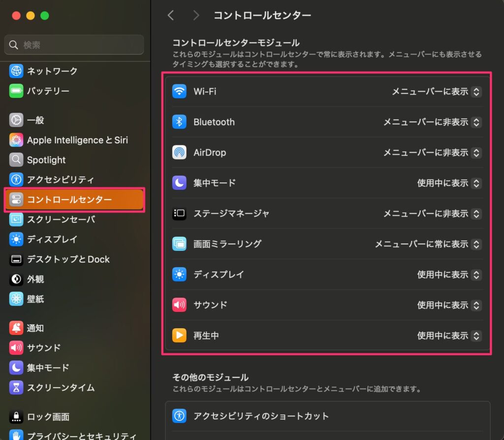Image resolution: width=504 pixels, height=440 pixels.
Task: Open the Wi-Fi menu bar display dropdown
Action: click(x=436, y=92)
